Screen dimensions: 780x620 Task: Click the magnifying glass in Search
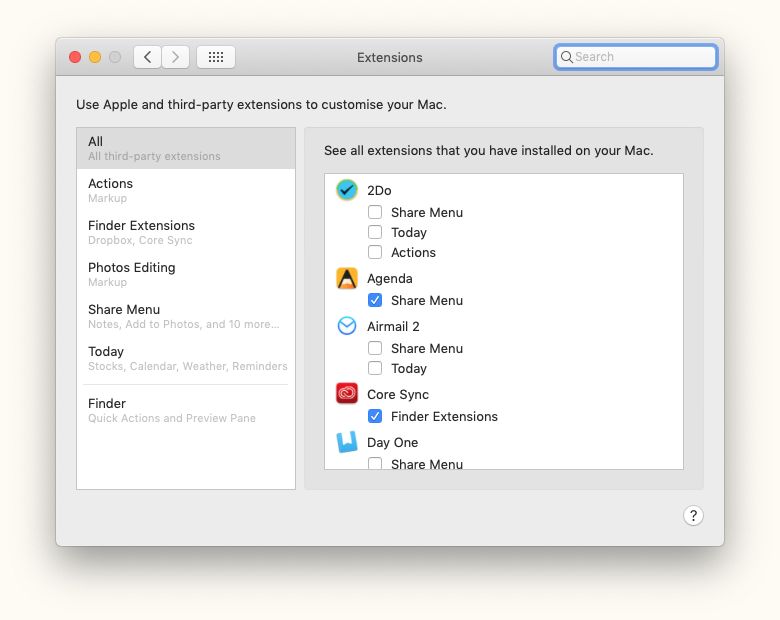(x=567, y=57)
